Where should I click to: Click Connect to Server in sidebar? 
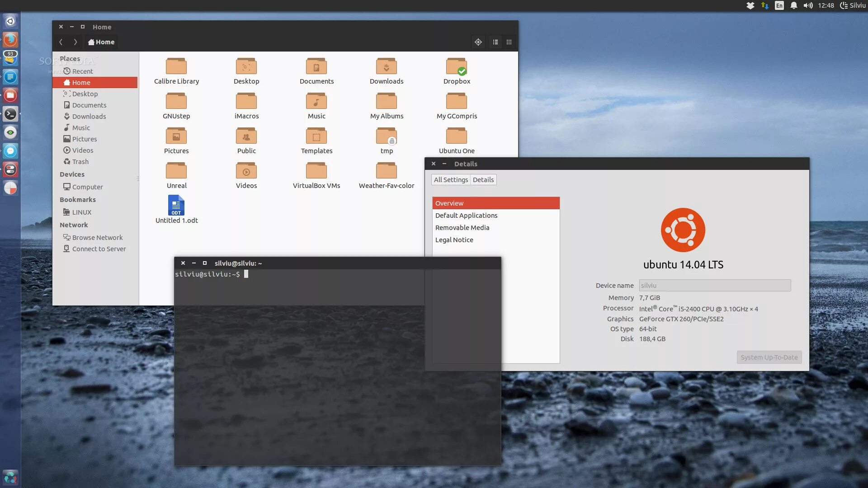99,249
